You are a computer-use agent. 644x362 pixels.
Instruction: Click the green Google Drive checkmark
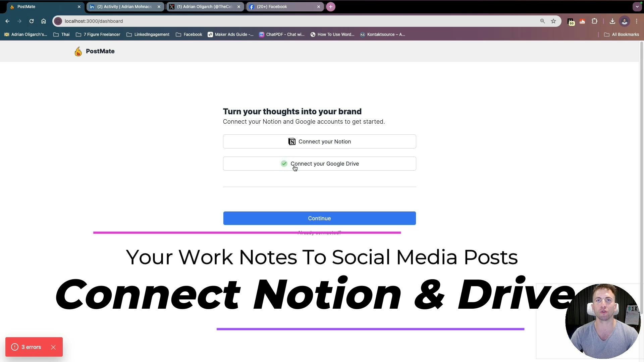(x=284, y=164)
